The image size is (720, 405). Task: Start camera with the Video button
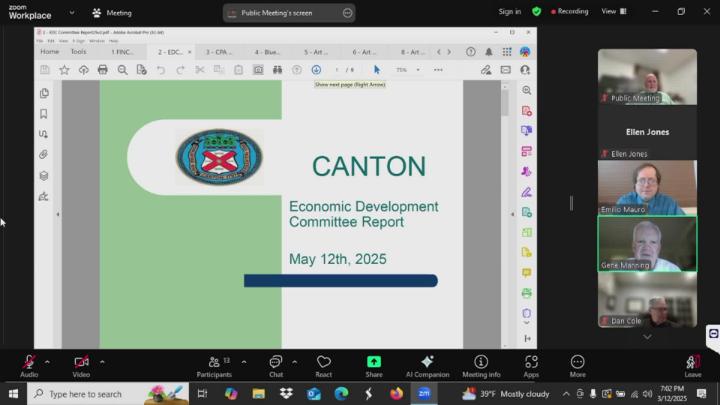81,366
